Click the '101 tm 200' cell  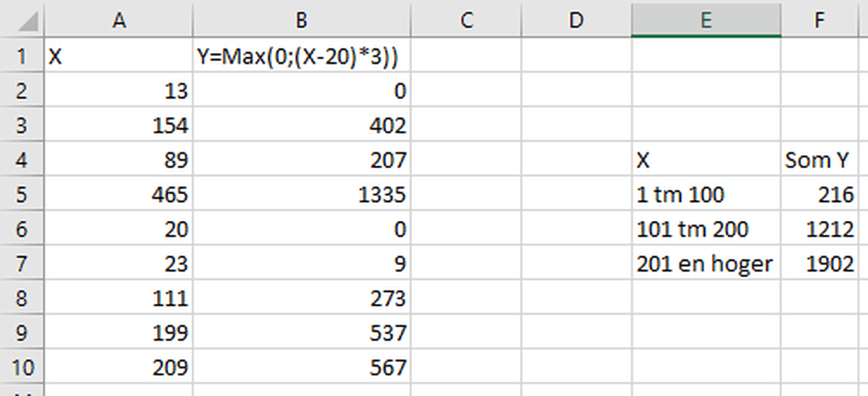(x=705, y=229)
